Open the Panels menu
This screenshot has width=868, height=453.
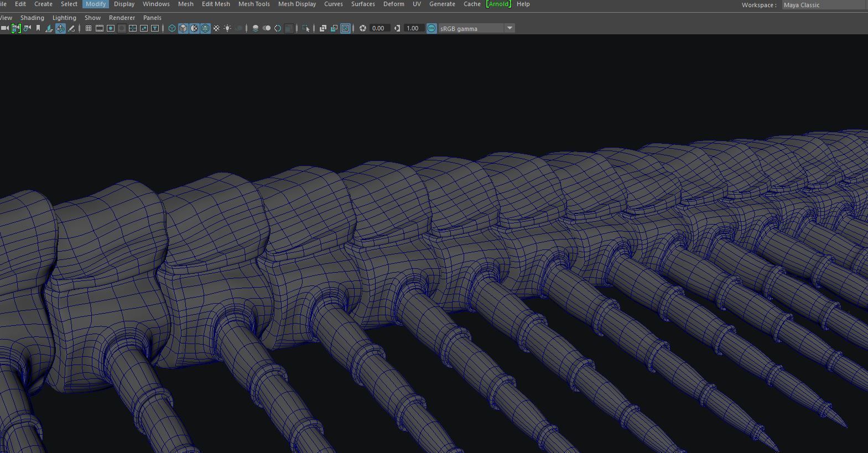point(152,18)
